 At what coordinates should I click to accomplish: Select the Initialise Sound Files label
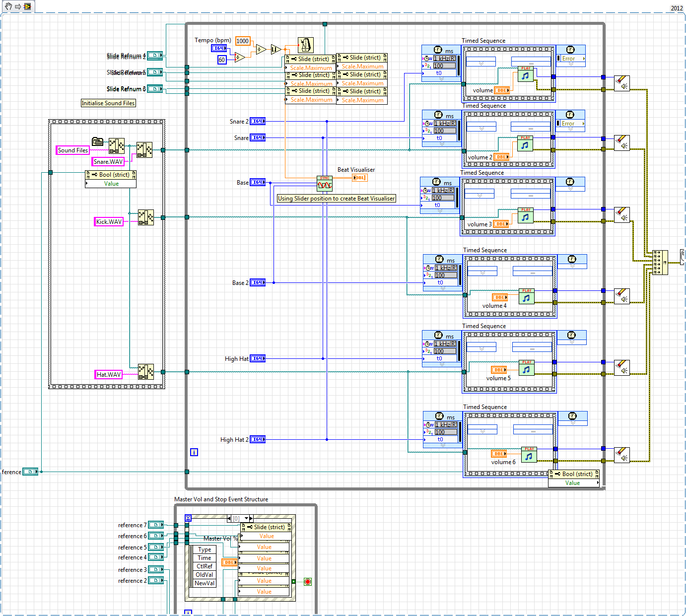[x=108, y=103]
